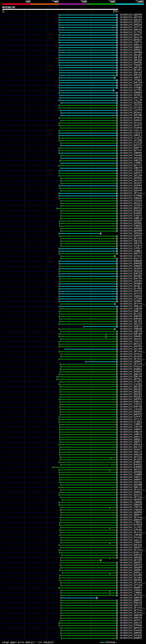Open hit UniRef100_P37228

(x=131, y=143)
